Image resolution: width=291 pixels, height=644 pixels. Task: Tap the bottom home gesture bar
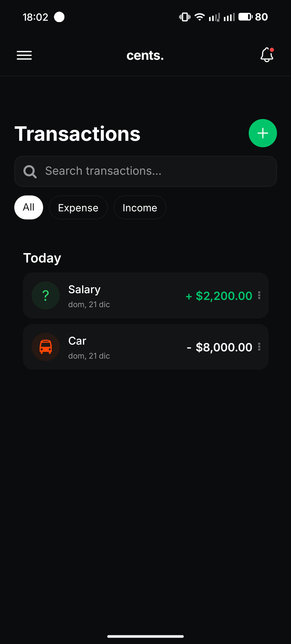(x=145, y=636)
